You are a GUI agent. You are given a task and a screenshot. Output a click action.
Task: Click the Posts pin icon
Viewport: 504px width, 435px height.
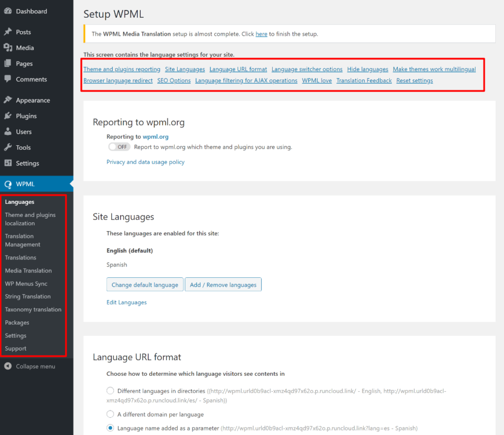click(9, 32)
